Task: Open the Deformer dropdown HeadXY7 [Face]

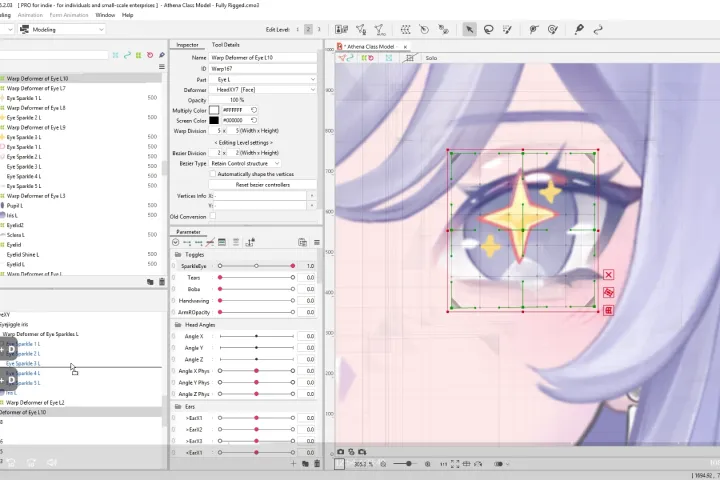Action: (263, 90)
